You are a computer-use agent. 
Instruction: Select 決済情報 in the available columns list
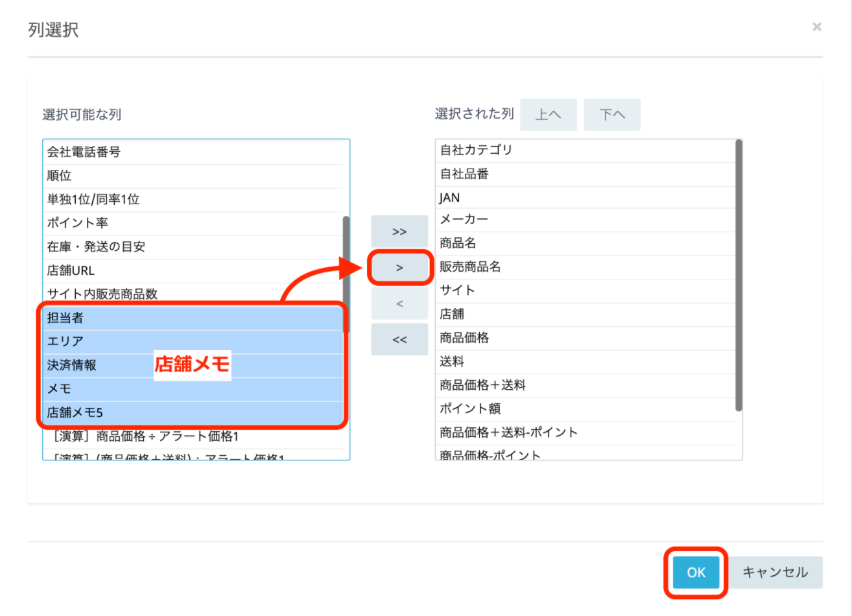tap(71, 365)
